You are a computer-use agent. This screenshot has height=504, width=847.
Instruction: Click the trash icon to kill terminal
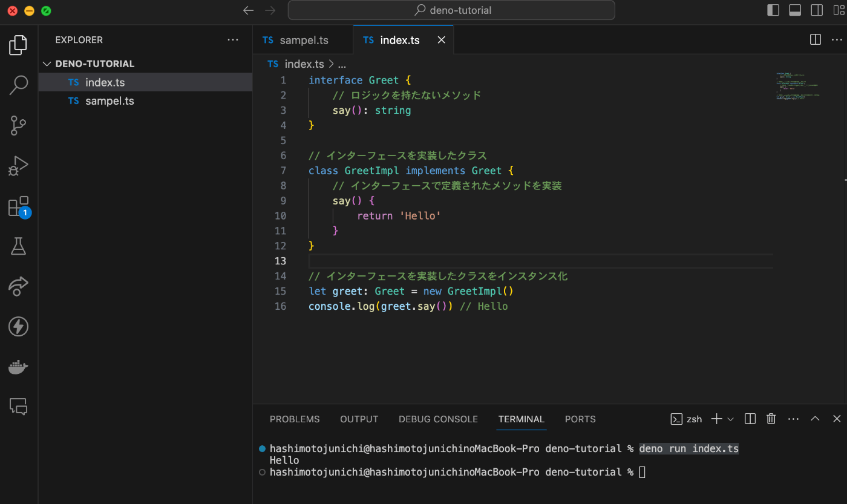click(x=771, y=419)
